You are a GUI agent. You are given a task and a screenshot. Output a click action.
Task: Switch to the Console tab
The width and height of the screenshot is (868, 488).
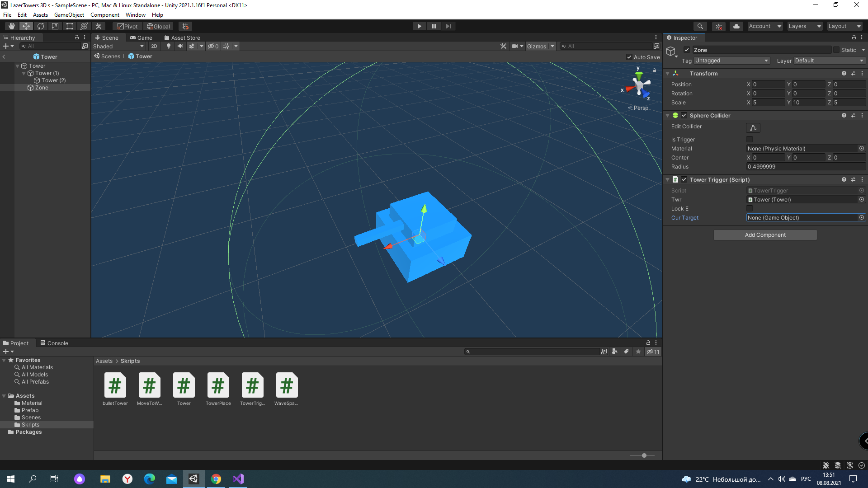pyautogui.click(x=54, y=343)
